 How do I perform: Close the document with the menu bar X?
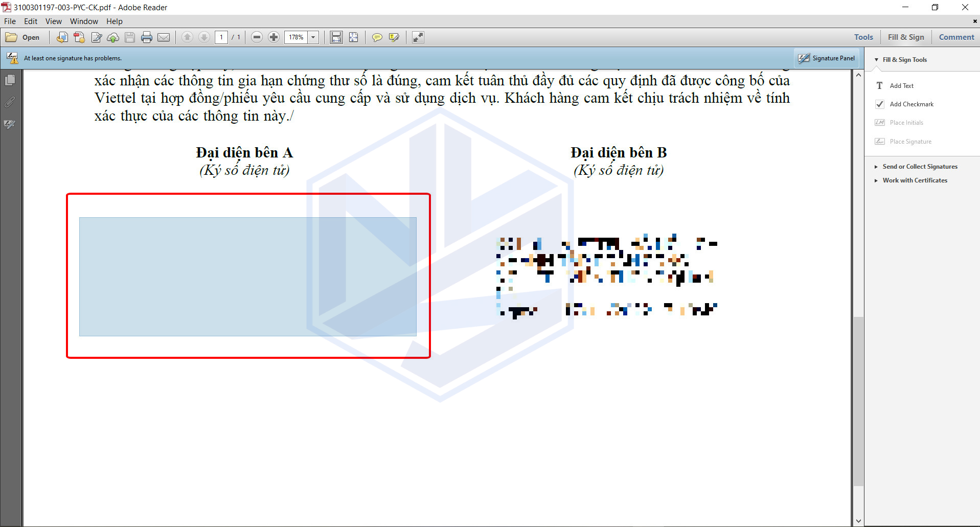(x=974, y=21)
